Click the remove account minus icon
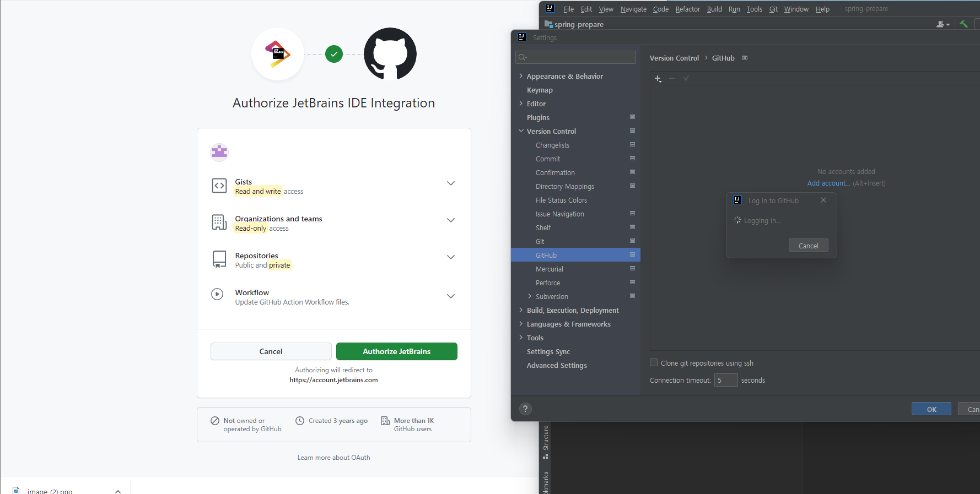 [x=672, y=78]
